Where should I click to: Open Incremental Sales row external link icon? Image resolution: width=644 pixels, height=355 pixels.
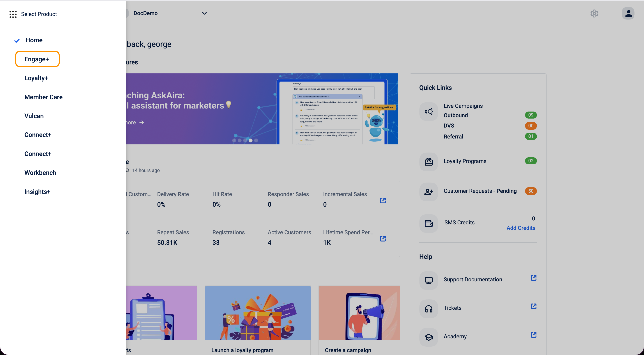(382, 200)
